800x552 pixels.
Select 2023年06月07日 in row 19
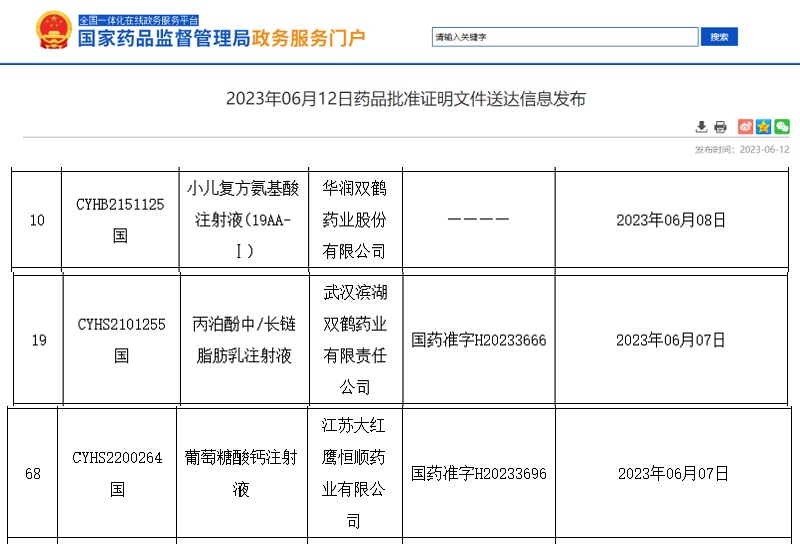click(x=670, y=340)
